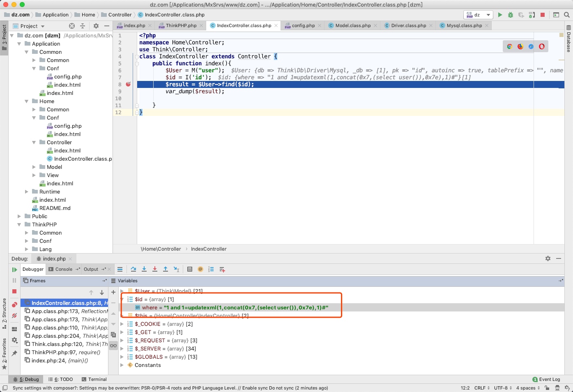
Task: Stop the debug session with the red square
Action: pyautogui.click(x=14, y=291)
